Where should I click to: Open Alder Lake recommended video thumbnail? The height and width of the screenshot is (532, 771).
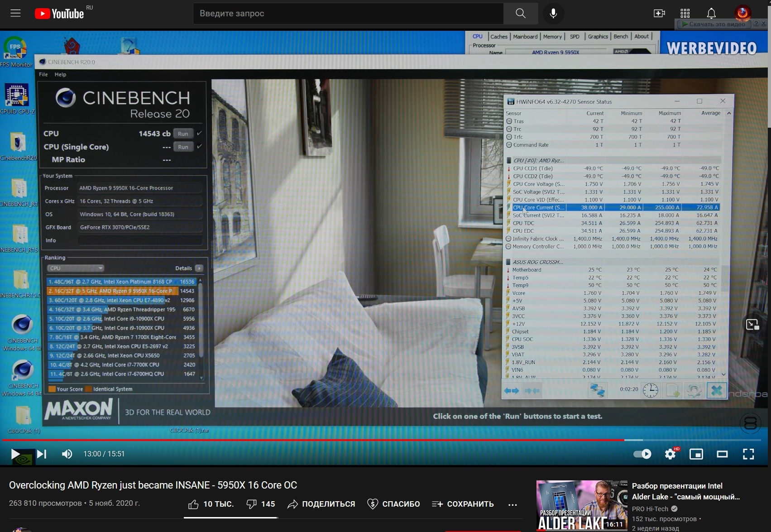click(x=582, y=505)
